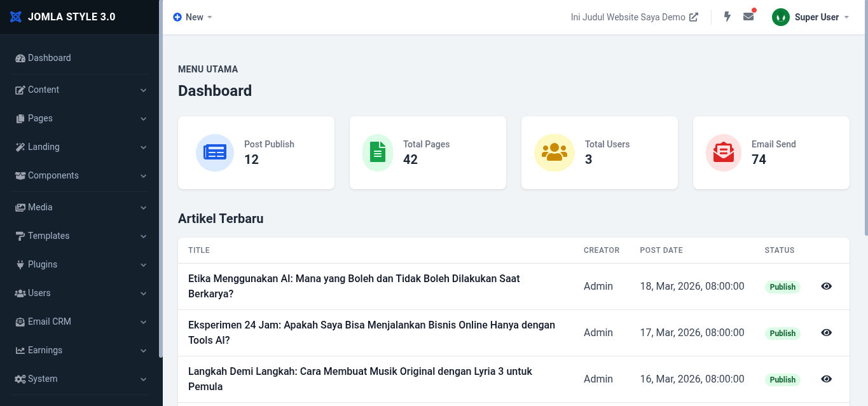
Task: Click the Users group icon in sidebar
Action: coord(20,293)
